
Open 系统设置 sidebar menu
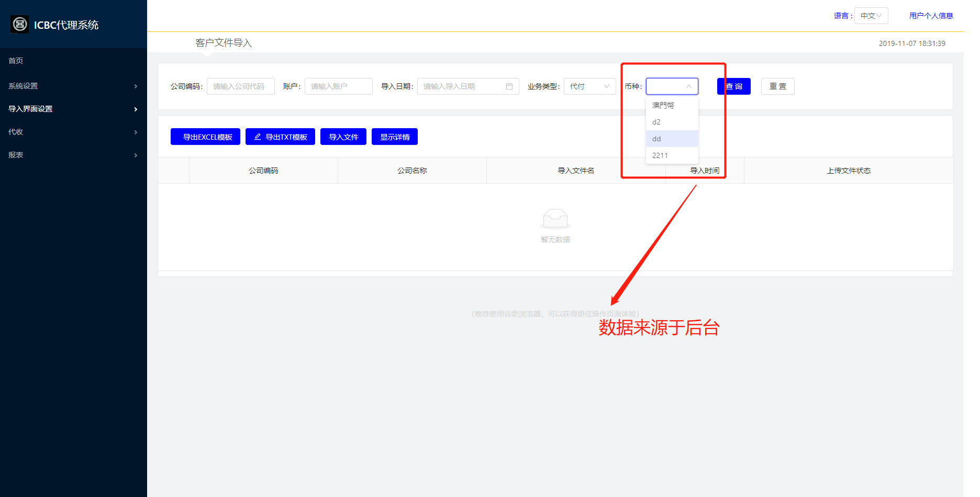(x=73, y=86)
